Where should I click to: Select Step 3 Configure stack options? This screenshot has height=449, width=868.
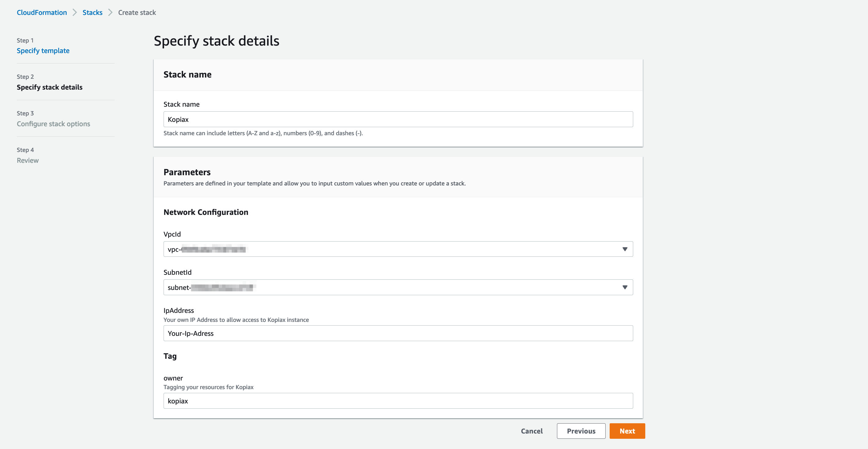click(54, 124)
